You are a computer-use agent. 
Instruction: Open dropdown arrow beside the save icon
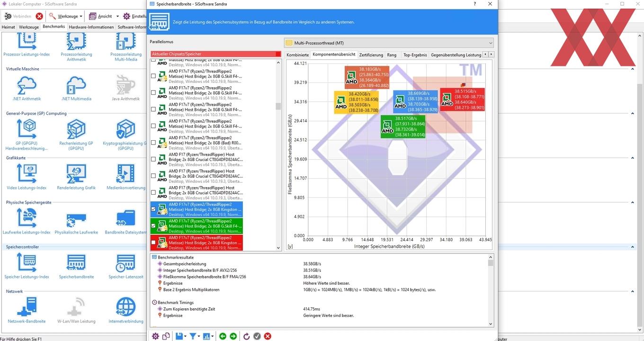click(185, 336)
